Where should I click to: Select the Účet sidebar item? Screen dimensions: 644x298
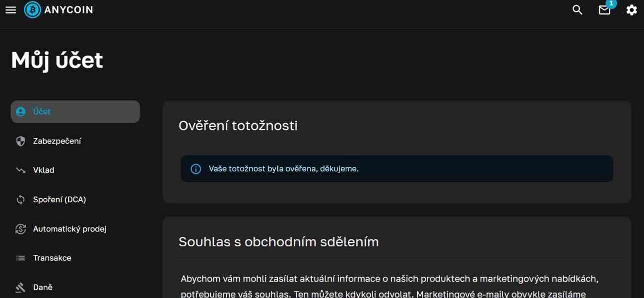tap(75, 112)
